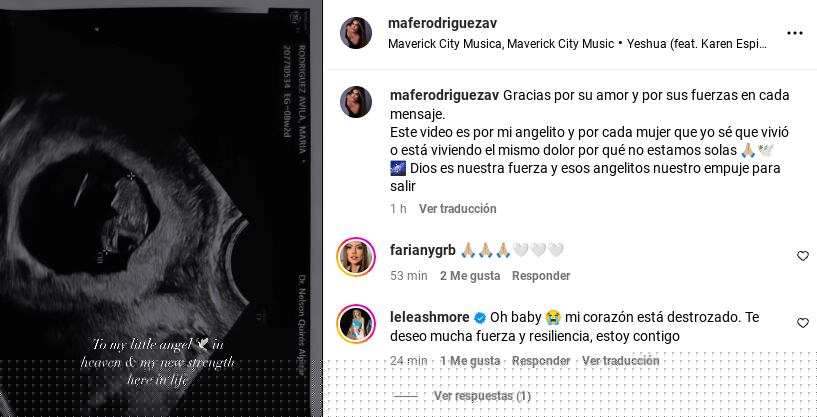Viewport: 817px width, 417px height.
Task: Reply to farianygrb comment with Responder
Action: (541, 276)
